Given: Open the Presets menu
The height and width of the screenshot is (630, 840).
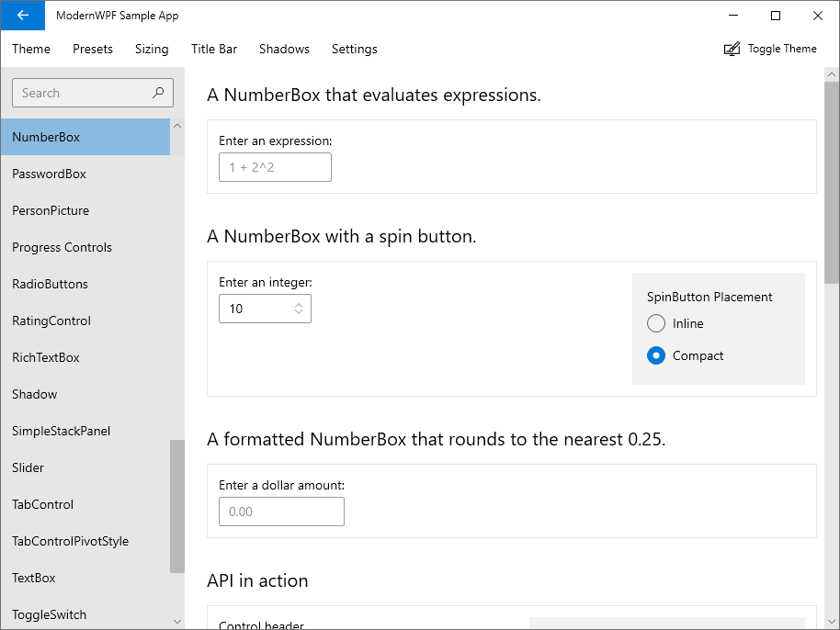Looking at the screenshot, I should pos(92,49).
